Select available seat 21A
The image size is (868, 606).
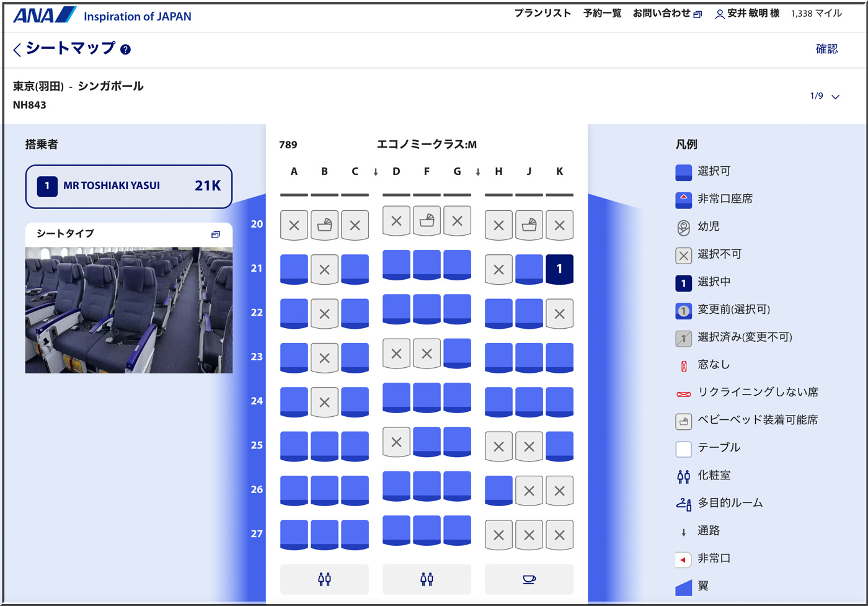pyautogui.click(x=294, y=269)
